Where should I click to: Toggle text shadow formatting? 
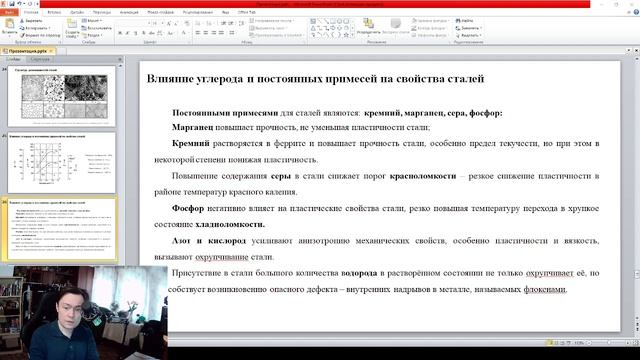click(x=144, y=33)
